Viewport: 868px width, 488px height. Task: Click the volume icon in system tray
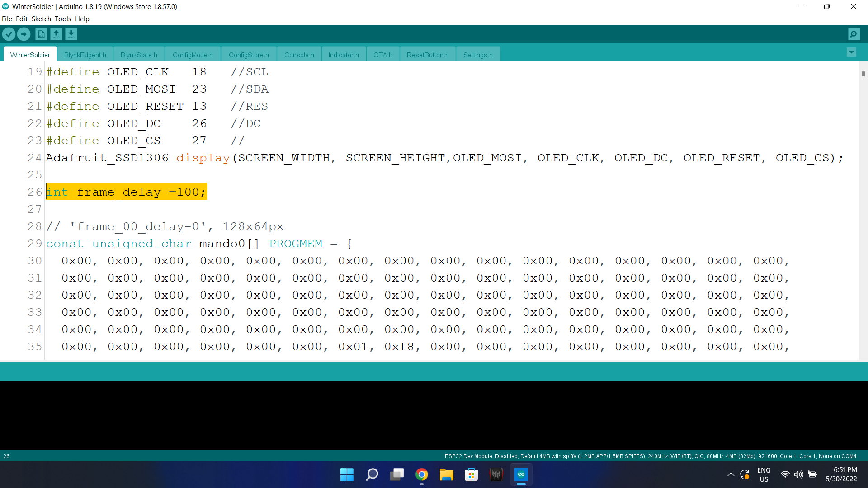pyautogui.click(x=799, y=474)
